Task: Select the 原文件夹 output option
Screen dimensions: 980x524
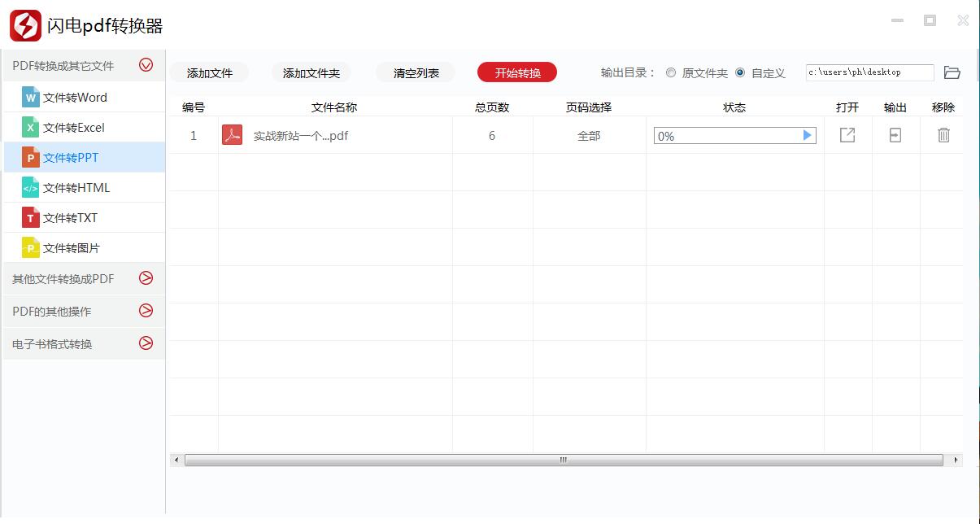Action: click(670, 72)
